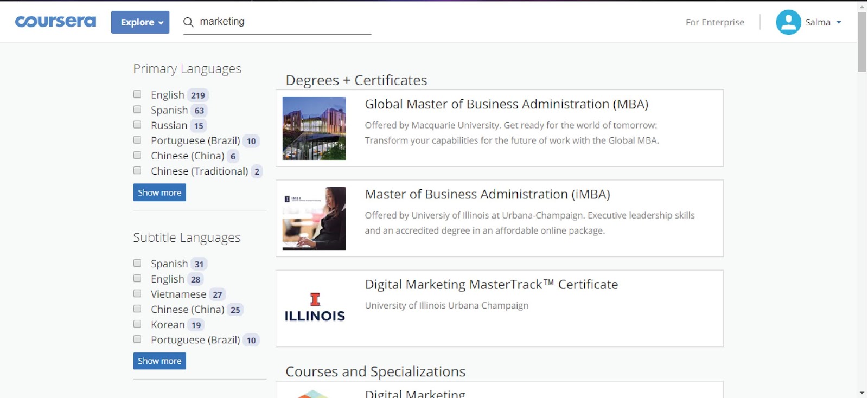The image size is (868, 398).
Task: Click the Macquarie University building thumbnail
Action: click(314, 128)
